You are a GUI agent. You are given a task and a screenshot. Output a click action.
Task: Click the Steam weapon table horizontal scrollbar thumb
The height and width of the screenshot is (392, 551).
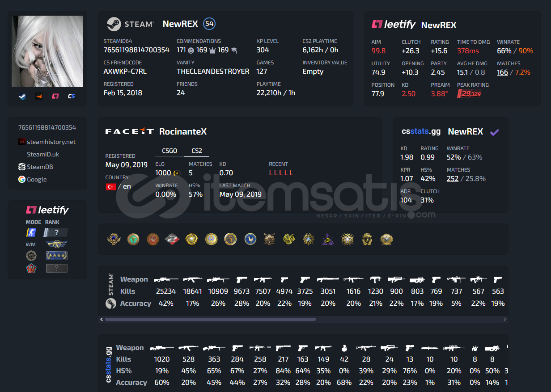[x=210, y=320]
